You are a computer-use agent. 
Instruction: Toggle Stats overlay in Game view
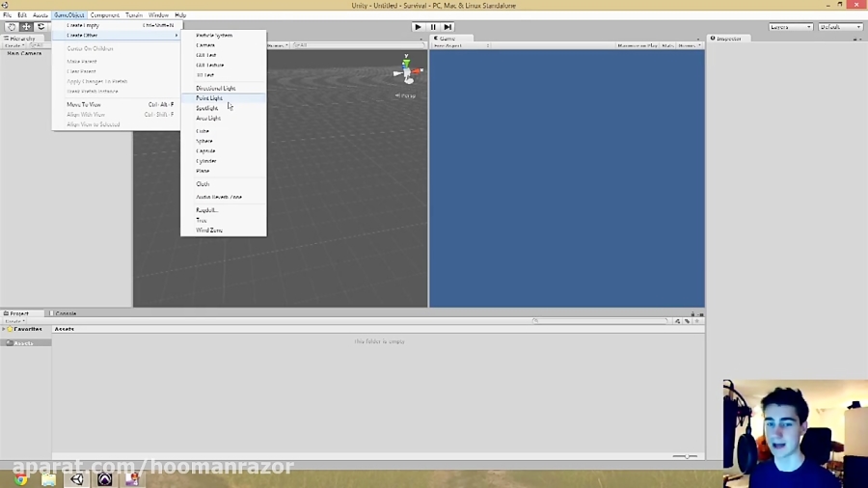[x=667, y=45]
